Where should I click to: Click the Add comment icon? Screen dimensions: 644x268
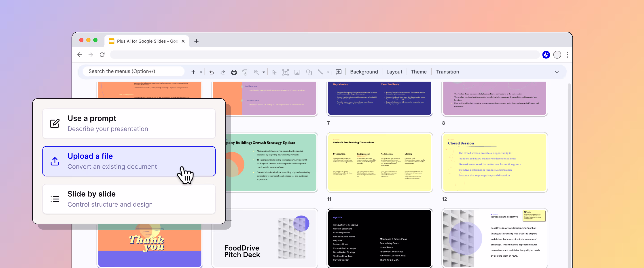(339, 72)
